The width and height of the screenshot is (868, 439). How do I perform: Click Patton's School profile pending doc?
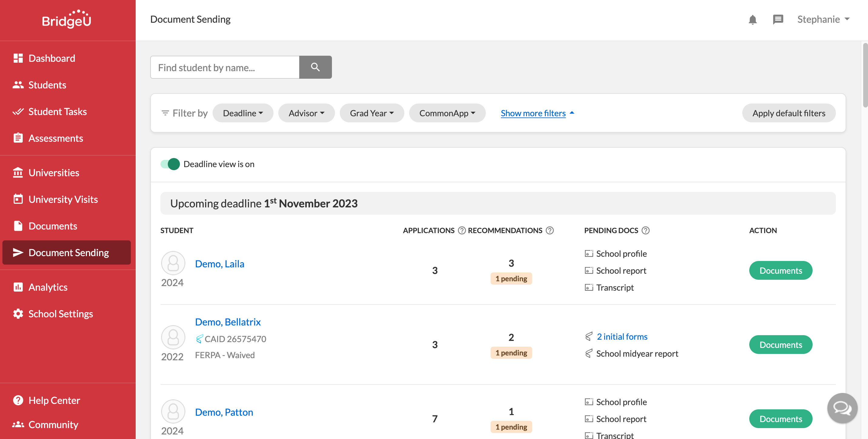click(x=621, y=402)
